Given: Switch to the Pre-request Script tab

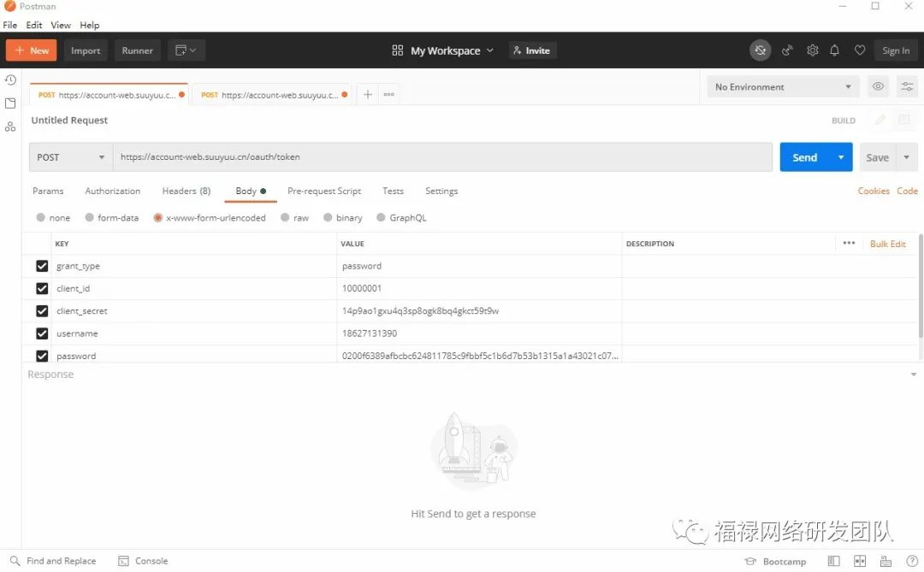Looking at the screenshot, I should (x=324, y=191).
